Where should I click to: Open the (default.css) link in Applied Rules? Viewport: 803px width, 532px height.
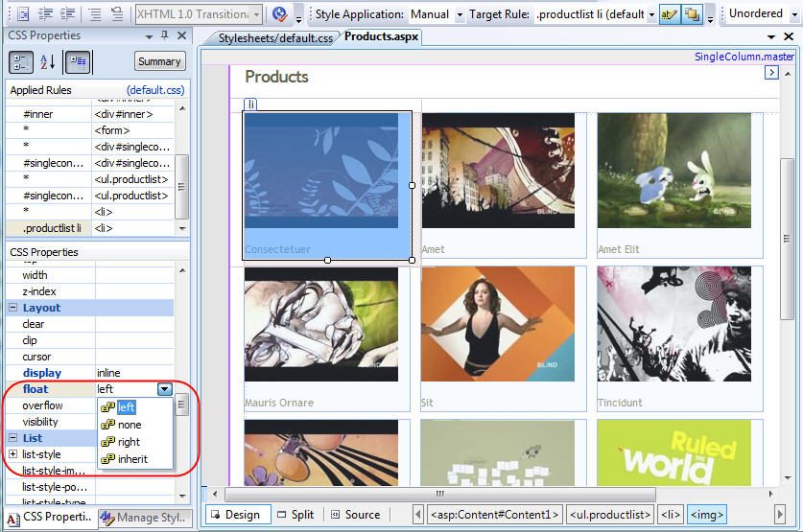point(155,90)
